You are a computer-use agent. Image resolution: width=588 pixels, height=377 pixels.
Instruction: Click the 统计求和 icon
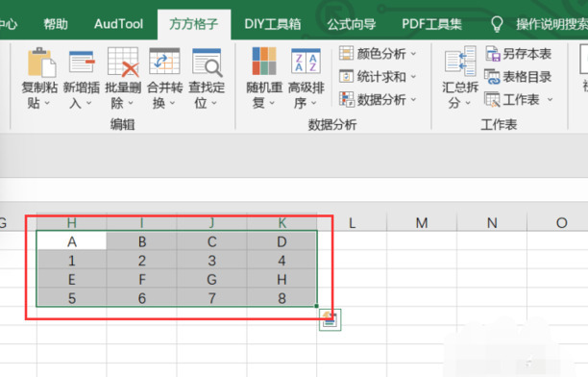[x=346, y=76]
